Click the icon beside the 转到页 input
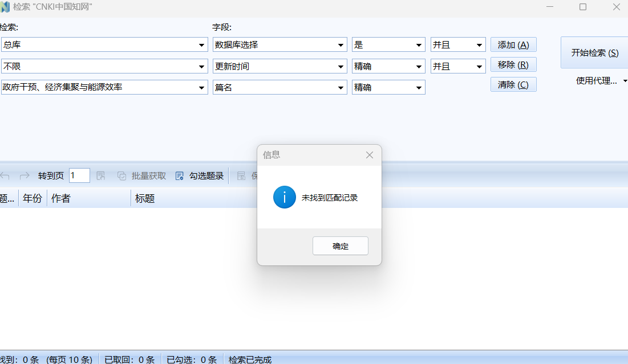Image resolution: width=628 pixels, height=364 pixels. click(x=100, y=175)
